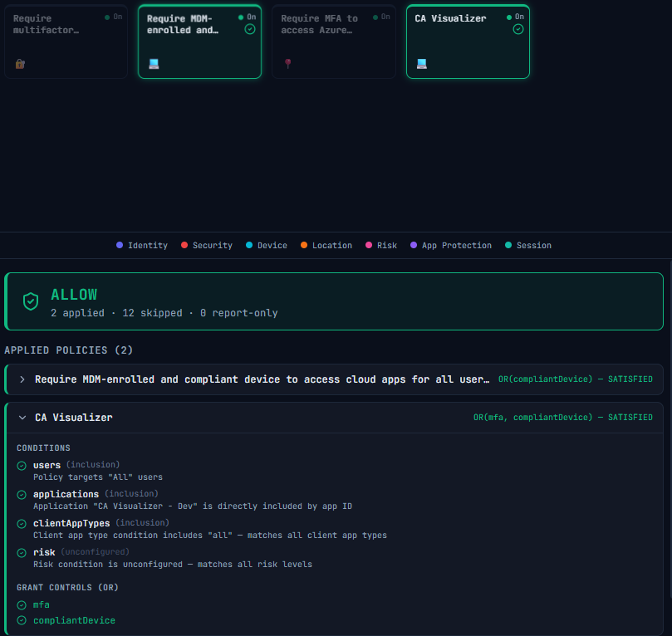672x636 pixels.
Task: Click the check icon beside applications condition
Action: pos(22,495)
